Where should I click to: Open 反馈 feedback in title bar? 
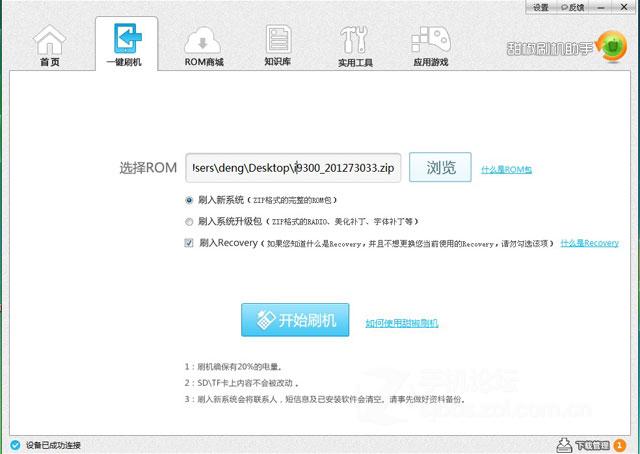pyautogui.click(x=573, y=7)
